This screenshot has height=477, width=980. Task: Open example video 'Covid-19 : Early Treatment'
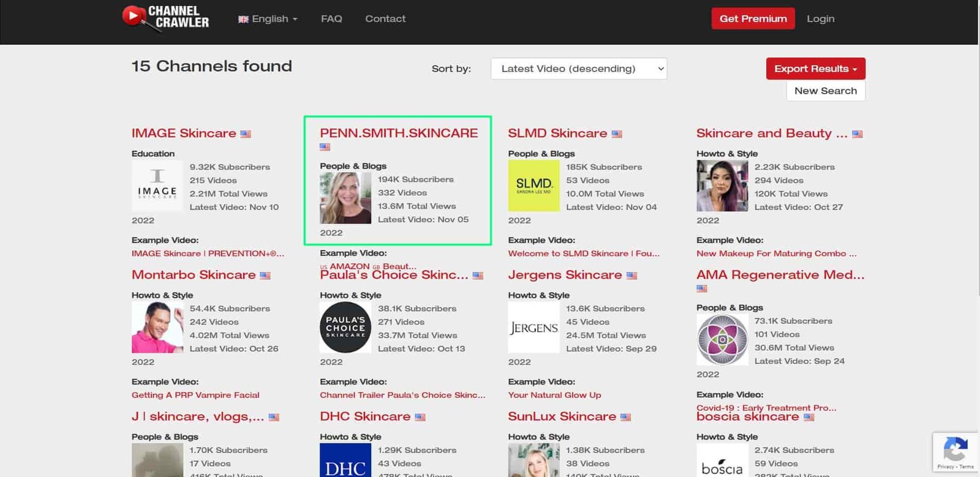(x=766, y=408)
